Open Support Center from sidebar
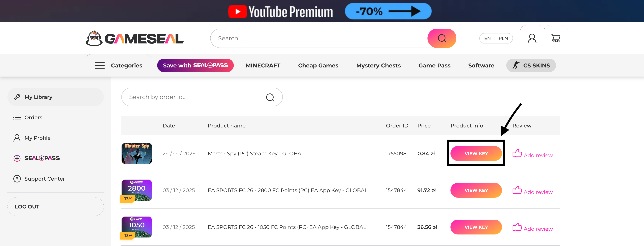The width and height of the screenshot is (644, 246). coord(44,179)
